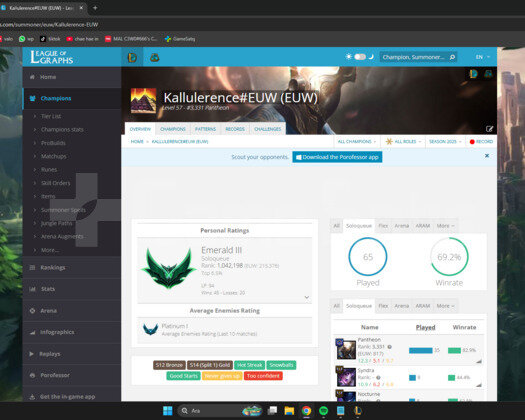Expand the Tier List sidebar entry
525x420 pixels.
(x=51, y=116)
